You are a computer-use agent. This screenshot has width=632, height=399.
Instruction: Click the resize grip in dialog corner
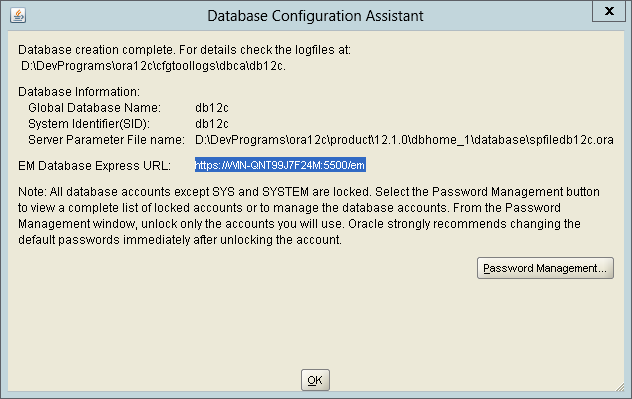click(620, 387)
